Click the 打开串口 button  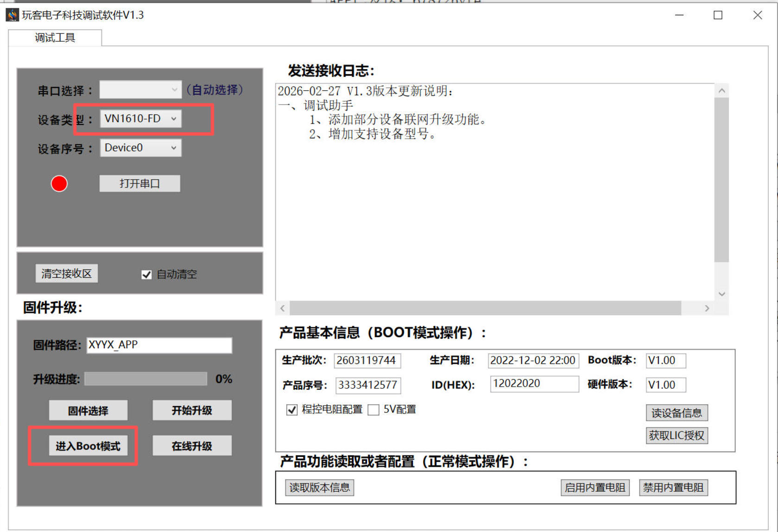139,184
